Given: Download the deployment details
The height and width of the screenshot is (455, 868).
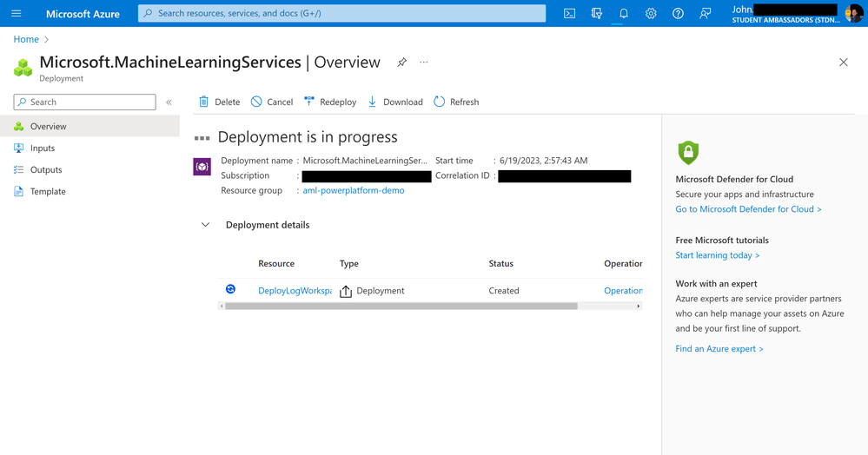Looking at the screenshot, I should 395,102.
